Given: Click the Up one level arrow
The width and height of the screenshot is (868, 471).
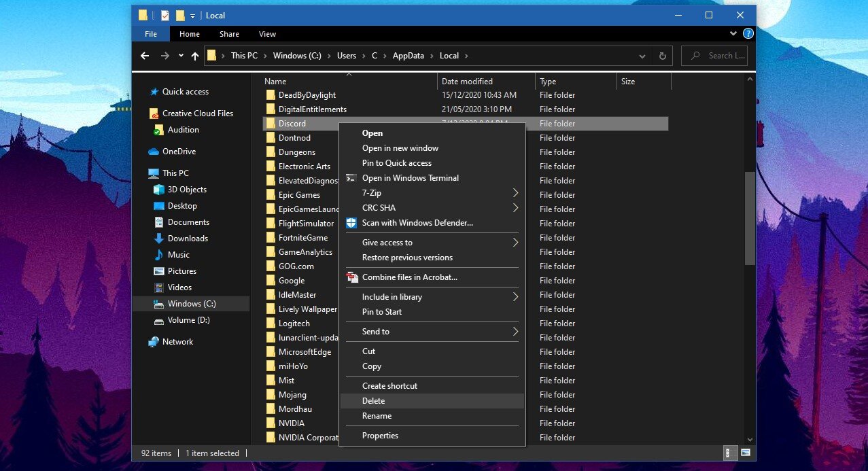Looking at the screenshot, I should [195, 56].
